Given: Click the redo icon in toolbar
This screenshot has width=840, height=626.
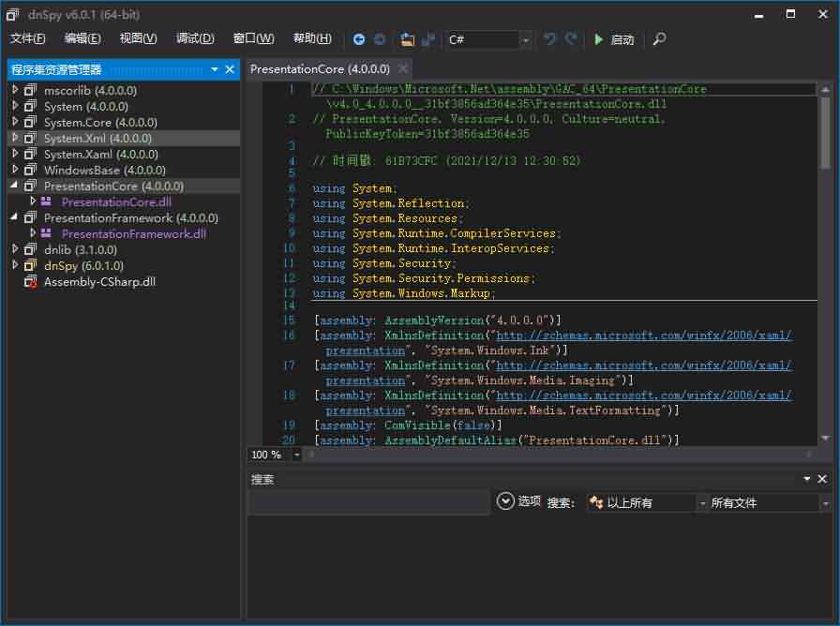Looking at the screenshot, I should (572, 39).
